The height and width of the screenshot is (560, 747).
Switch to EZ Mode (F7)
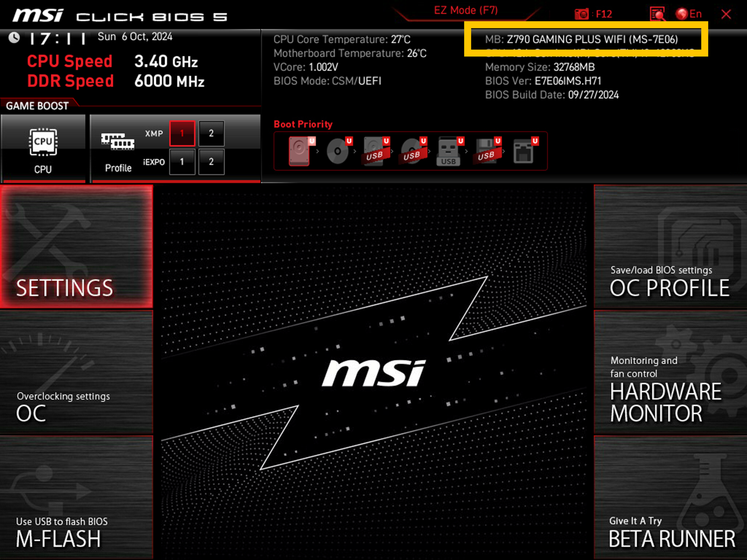(466, 10)
